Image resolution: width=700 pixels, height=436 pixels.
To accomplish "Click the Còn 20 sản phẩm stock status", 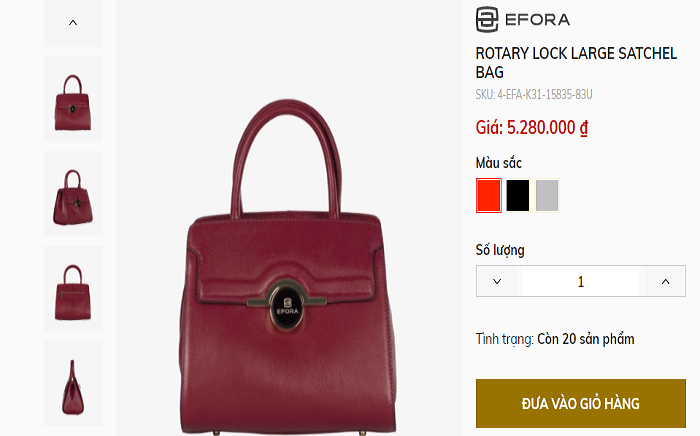I will 586,339.
